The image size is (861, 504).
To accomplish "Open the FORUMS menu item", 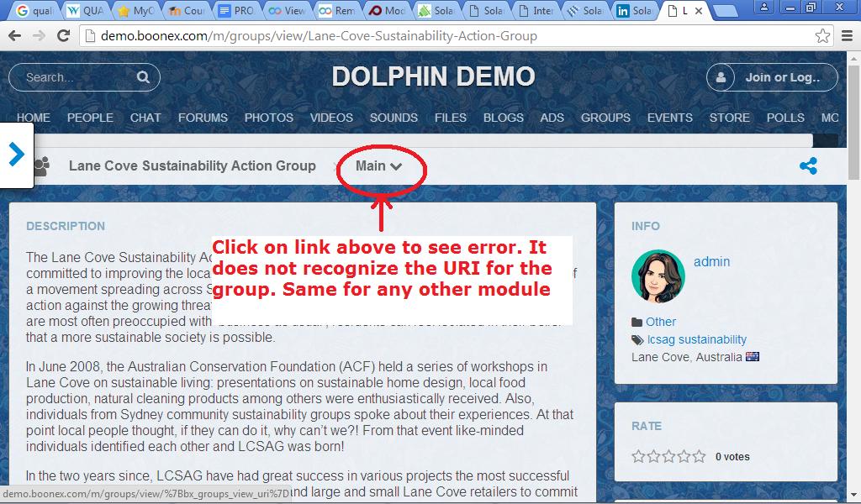I will pyautogui.click(x=203, y=118).
